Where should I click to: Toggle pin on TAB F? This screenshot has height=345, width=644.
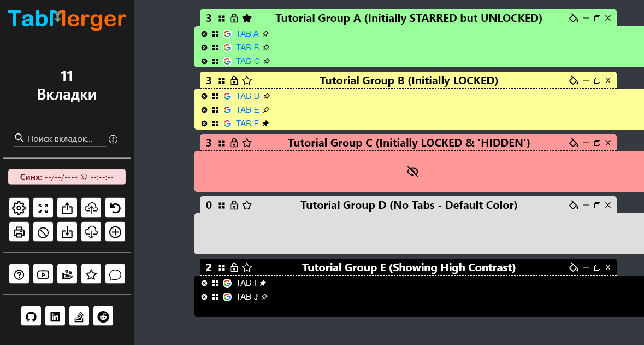[x=265, y=124]
